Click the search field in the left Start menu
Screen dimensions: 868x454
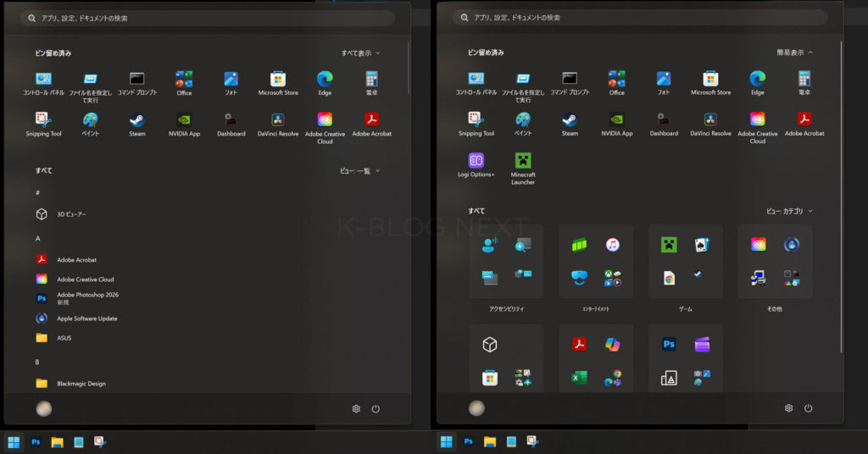point(208,18)
